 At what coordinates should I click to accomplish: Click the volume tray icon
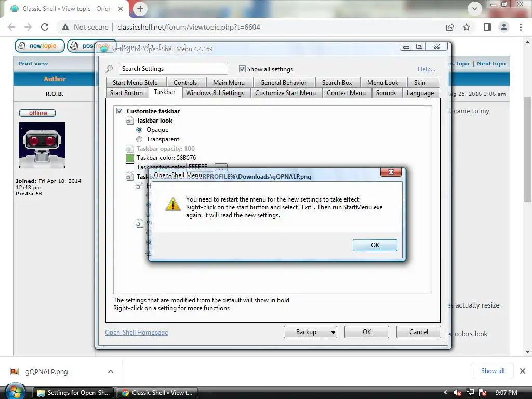pyautogui.click(x=457, y=393)
